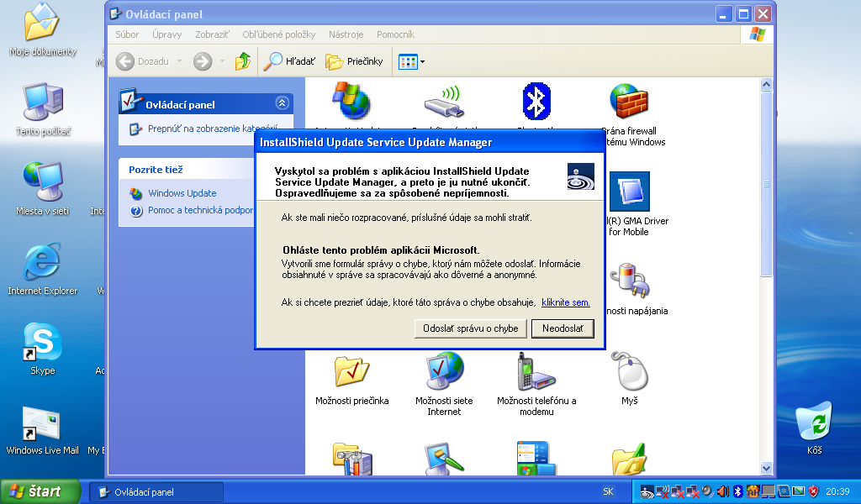Click the wireless network disconnected tray icon

coord(663,492)
